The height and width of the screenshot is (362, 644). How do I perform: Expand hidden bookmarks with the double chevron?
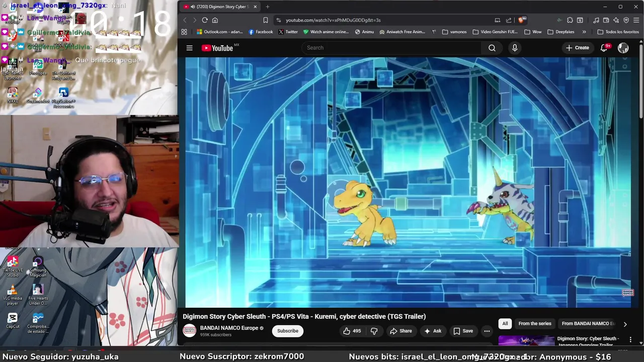[x=584, y=32]
